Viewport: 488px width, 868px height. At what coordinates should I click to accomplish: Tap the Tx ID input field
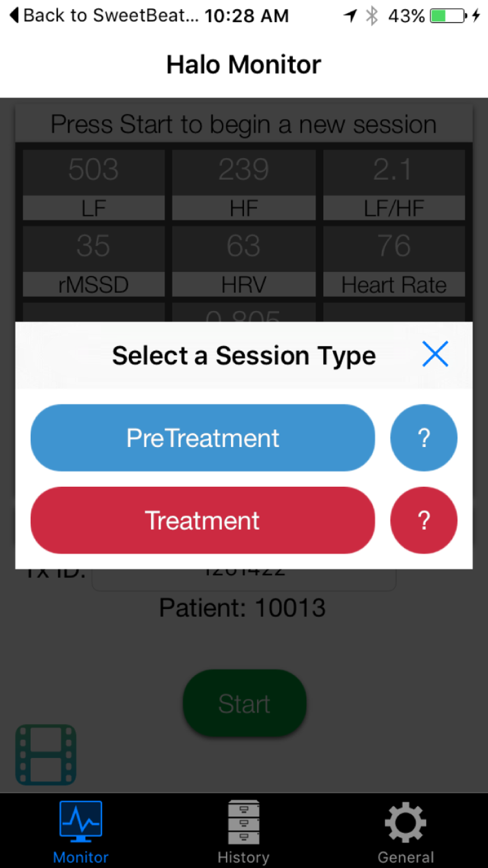click(x=244, y=579)
